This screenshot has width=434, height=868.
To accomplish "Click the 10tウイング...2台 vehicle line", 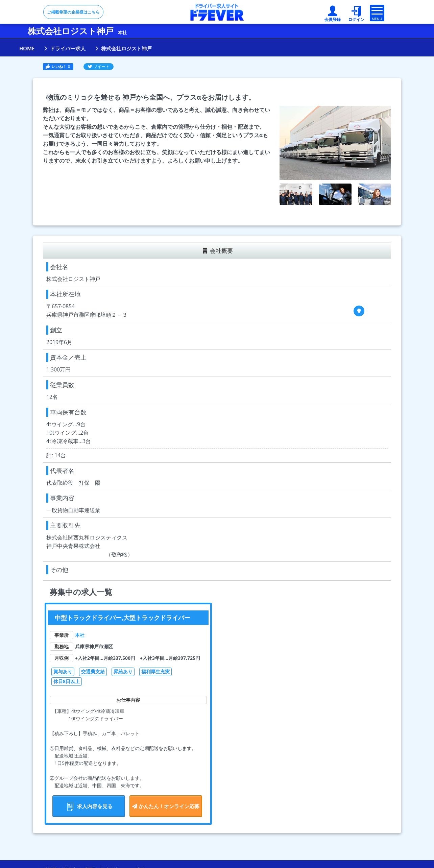I will tap(67, 433).
